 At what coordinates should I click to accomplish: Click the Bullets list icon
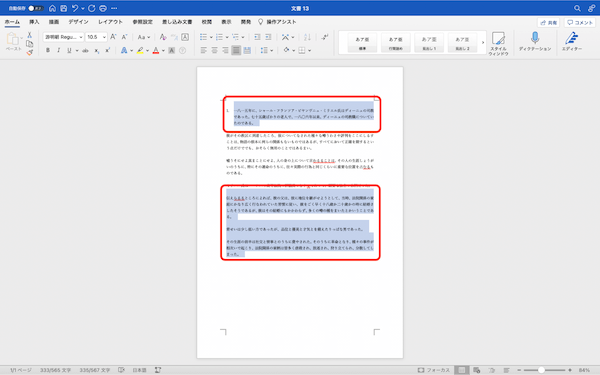[x=203, y=37]
